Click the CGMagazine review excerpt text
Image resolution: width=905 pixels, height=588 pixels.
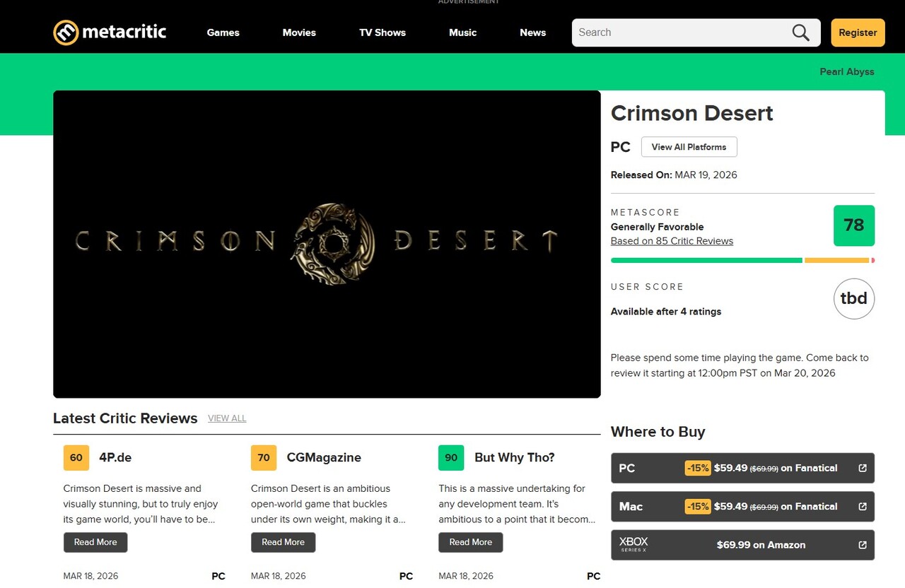[x=328, y=504]
